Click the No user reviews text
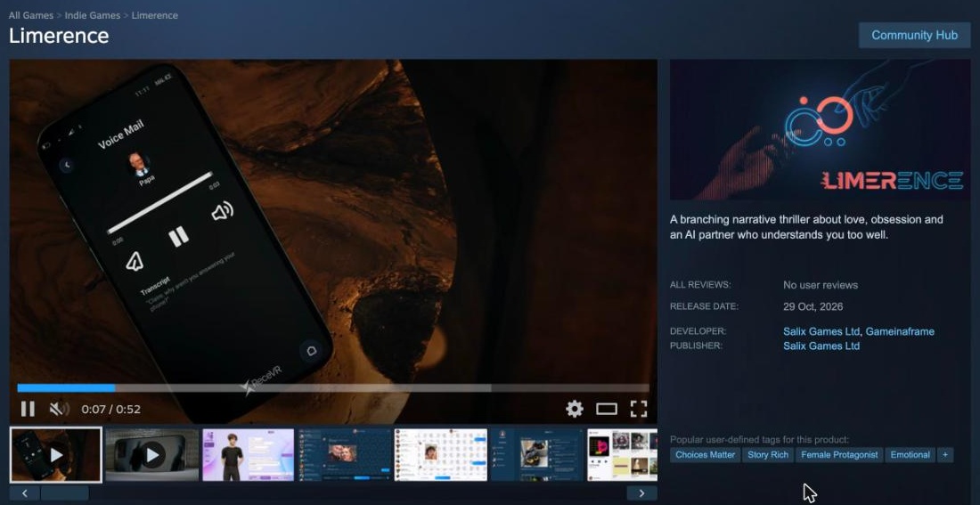 821,285
